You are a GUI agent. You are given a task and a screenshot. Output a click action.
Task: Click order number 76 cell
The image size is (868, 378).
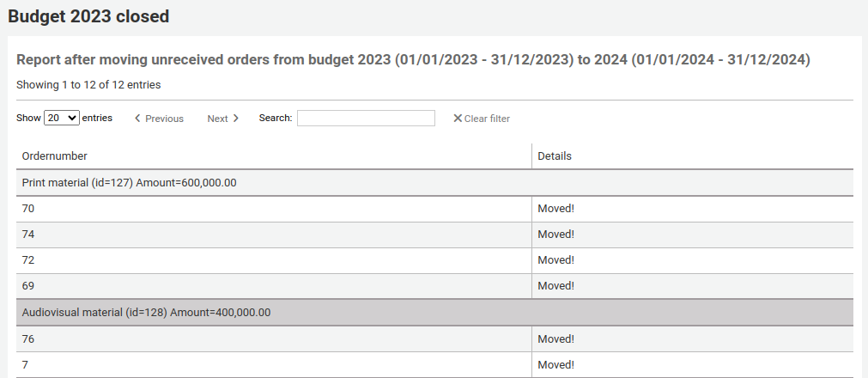pos(28,338)
